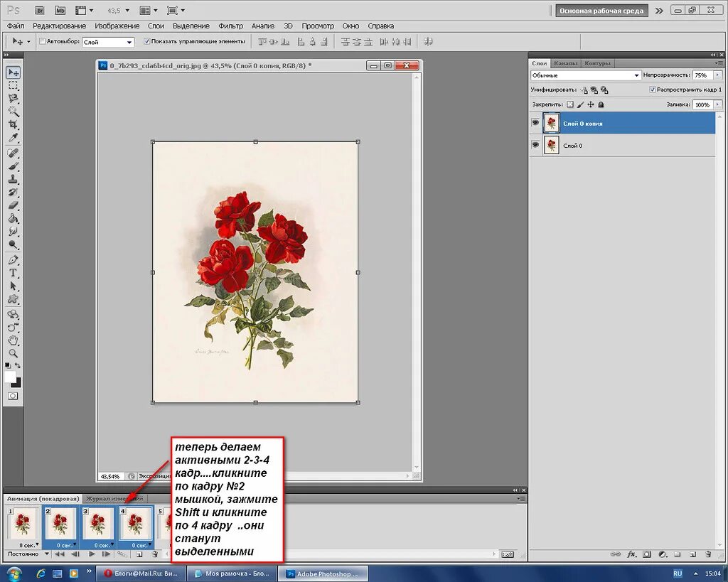Select the Eraser tool

coord(13,205)
